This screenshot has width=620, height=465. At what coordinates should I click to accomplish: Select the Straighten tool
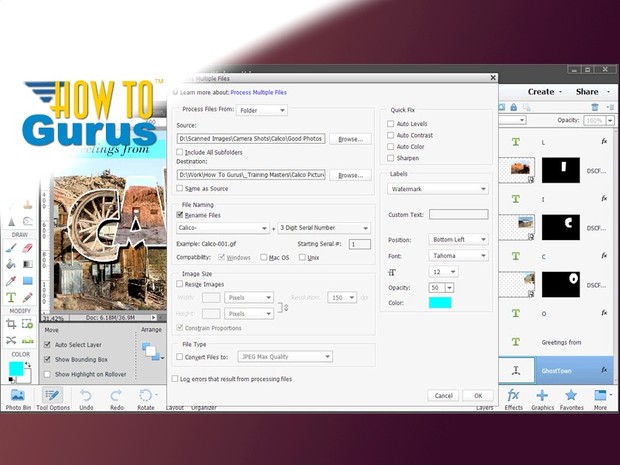tap(27, 340)
